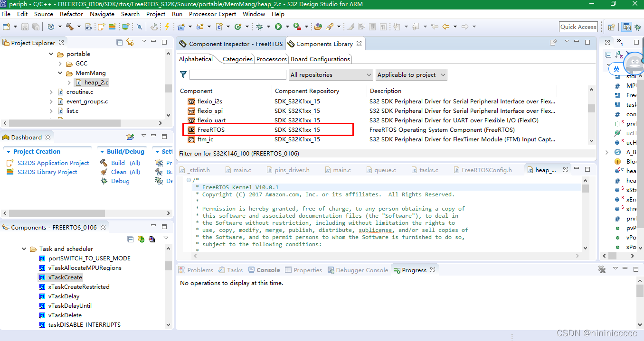Click the Dashboard open-folder toolbar icon
This screenshot has height=341, width=644.
point(130,137)
